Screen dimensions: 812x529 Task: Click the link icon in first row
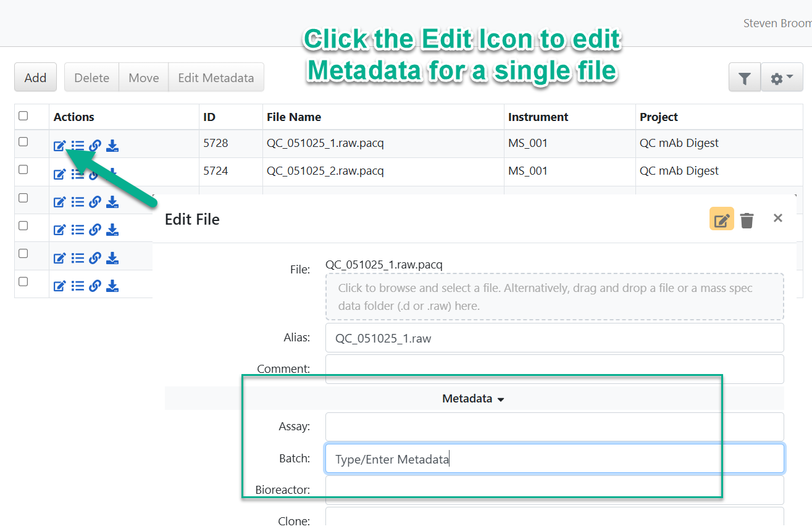94,146
